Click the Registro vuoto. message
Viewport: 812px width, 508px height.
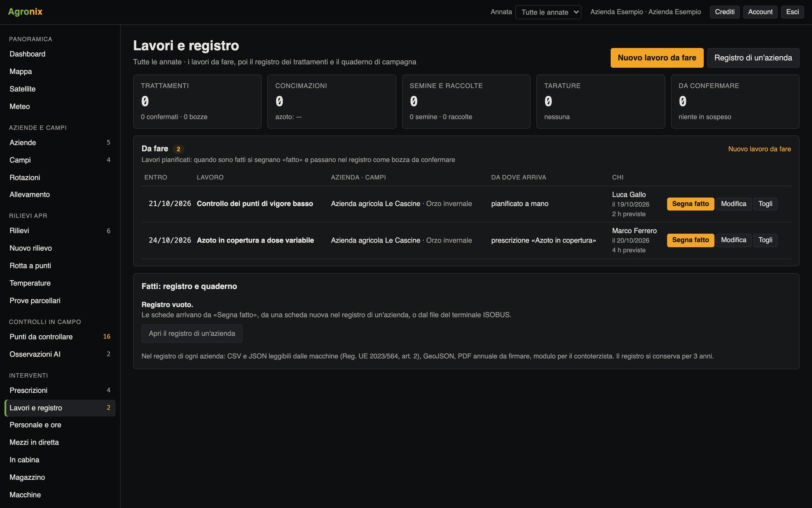click(167, 305)
